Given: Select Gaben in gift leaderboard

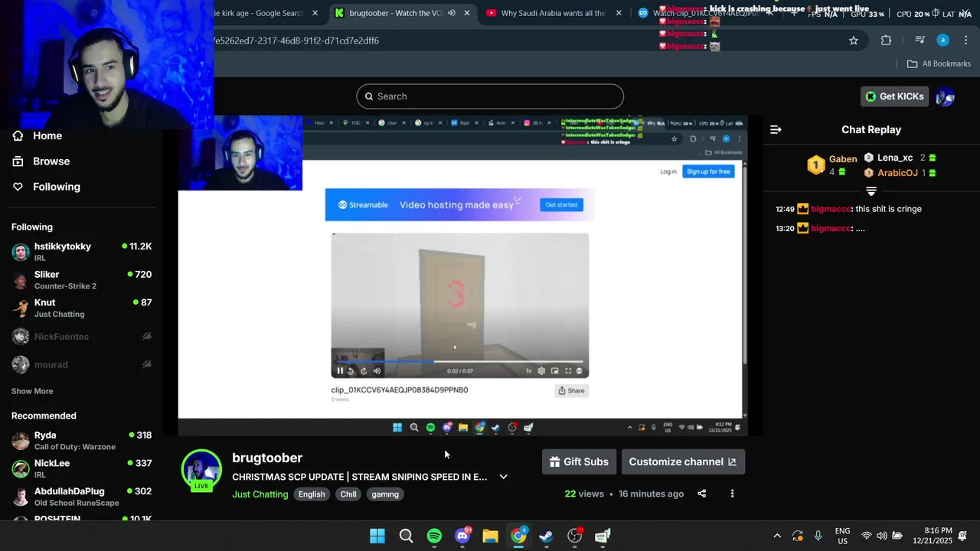Looking at the screenshot, I should pos(832,165).
